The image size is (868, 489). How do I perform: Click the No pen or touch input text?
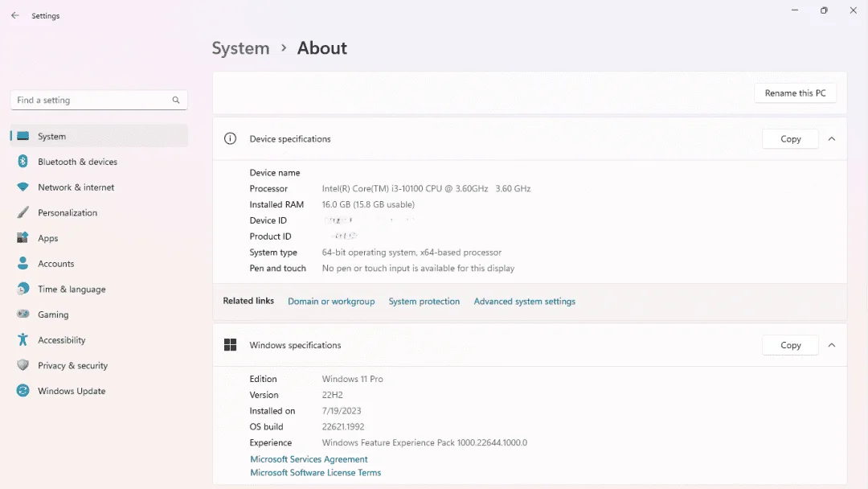[418, 268]
